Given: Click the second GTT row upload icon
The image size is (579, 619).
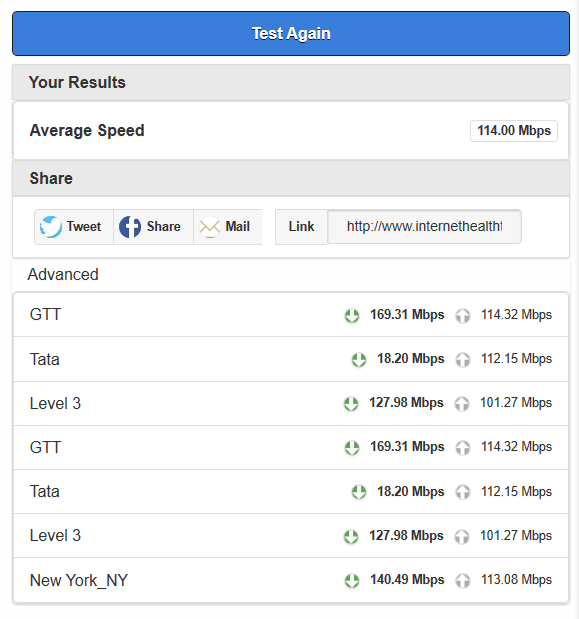Looking at the screenshot, I should click(463, 448).
